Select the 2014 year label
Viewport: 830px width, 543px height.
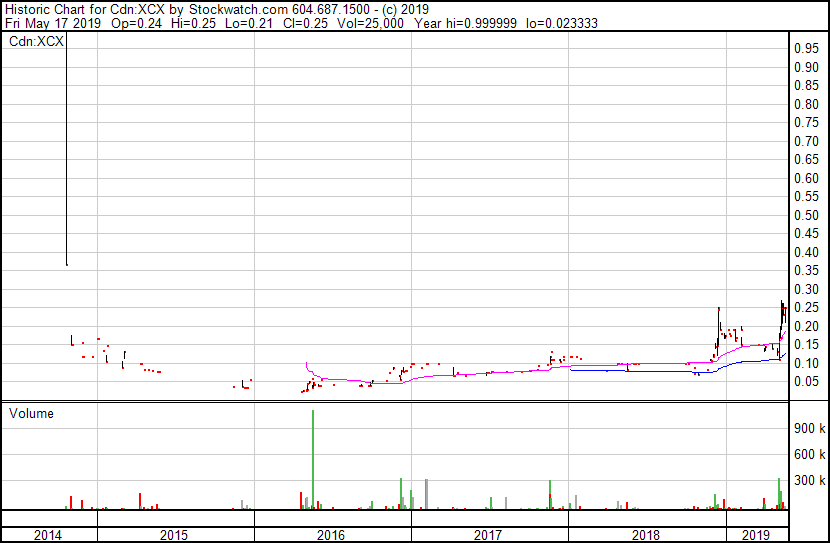point(50,535)
